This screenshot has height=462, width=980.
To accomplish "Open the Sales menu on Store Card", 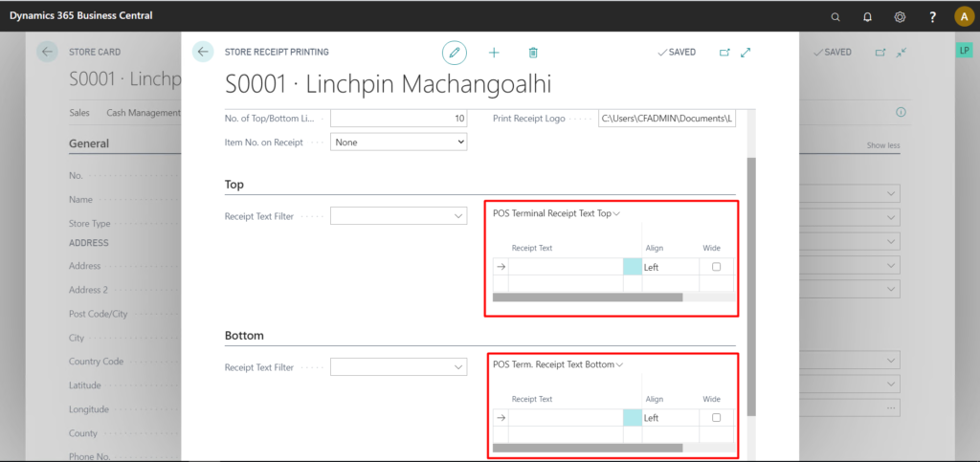I will (x=78, y=112).
